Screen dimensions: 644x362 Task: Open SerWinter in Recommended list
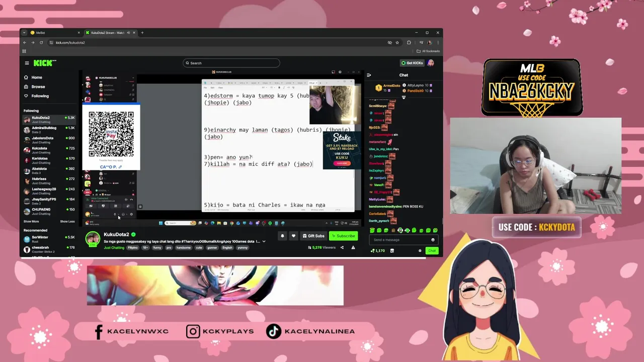tap(49, 239)
